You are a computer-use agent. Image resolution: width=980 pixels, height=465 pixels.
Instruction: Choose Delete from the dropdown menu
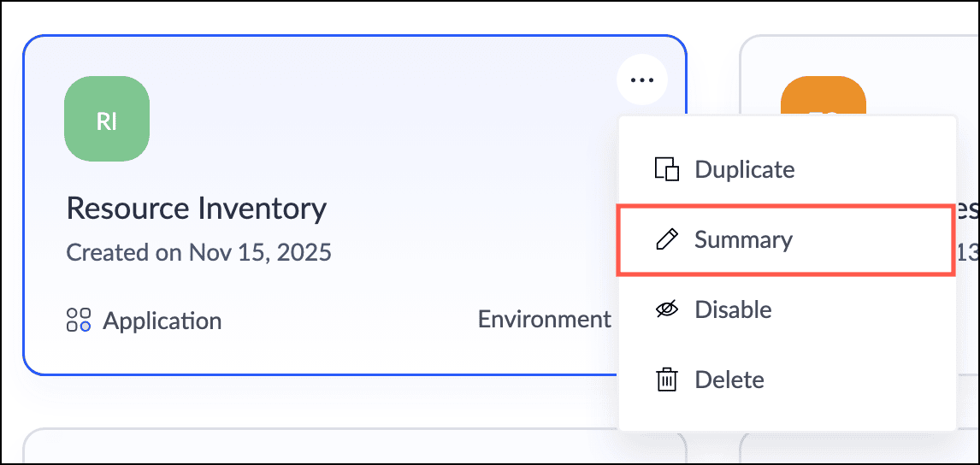(x=729, y=380)
